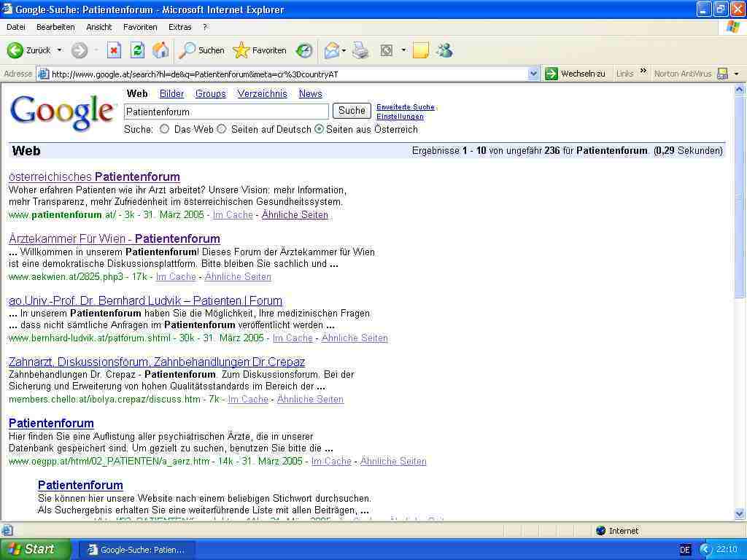Go back with the Zurück arrow icon
The image size is (747, 560).
[x=15, y=50]
